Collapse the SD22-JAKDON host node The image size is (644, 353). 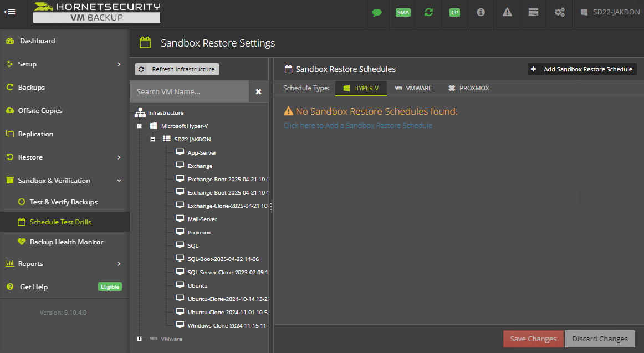(153, 140)
